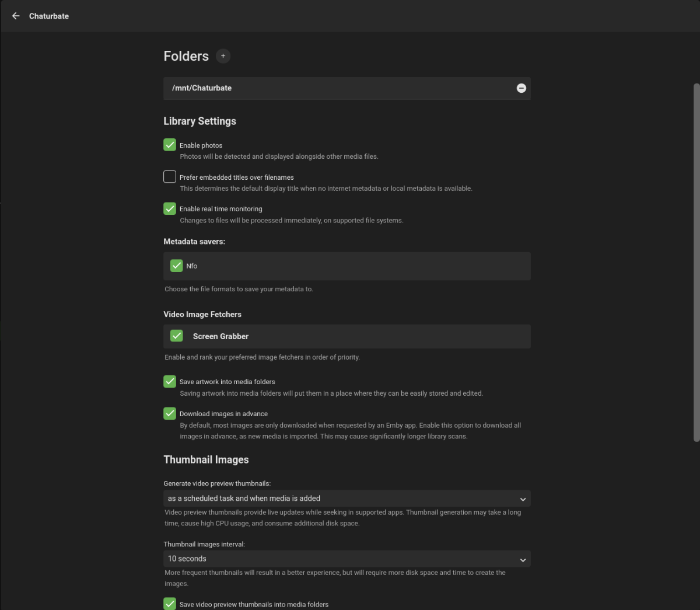Click the back arrow icon
Image resolution: width=700 pixels, height=610 pixels.
point(16,16)
